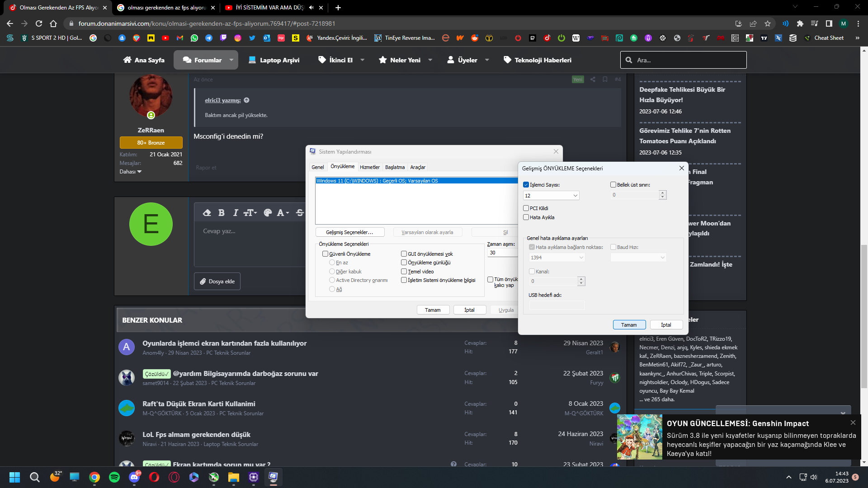The height and width of the screenshot is (488, 868).
Task: Open the Twitter bookmark icon
Action: (x=252, y=38)
